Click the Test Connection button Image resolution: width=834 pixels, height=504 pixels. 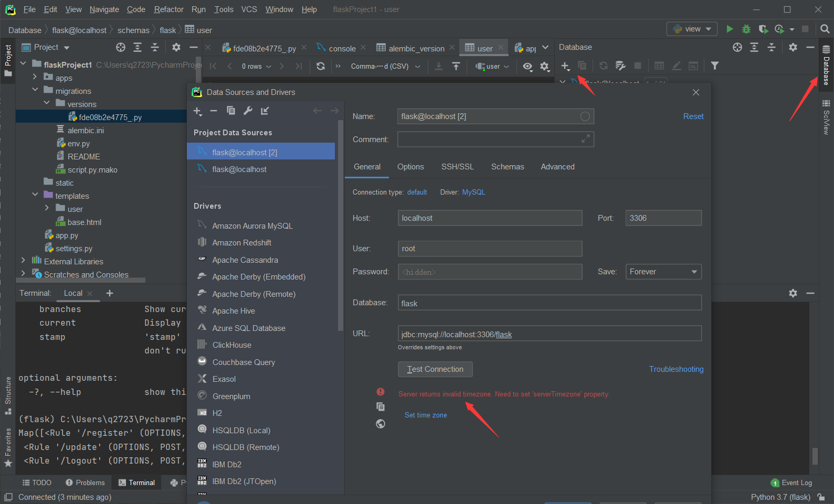[x=435, y=369]
